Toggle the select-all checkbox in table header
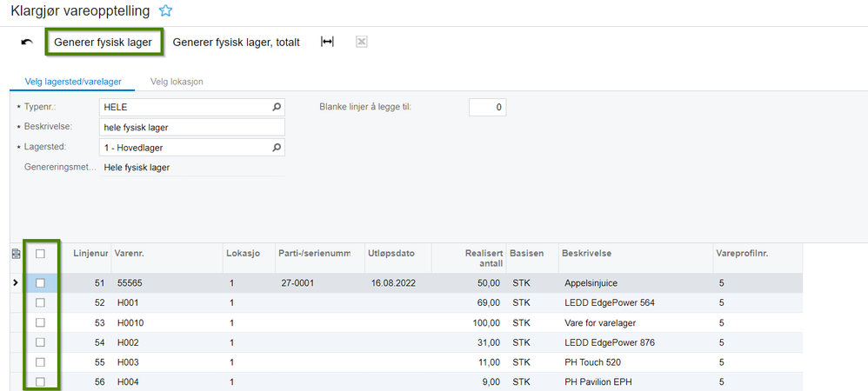This screenshot has width=868, height=391. pyautogui.click(x=40, y=254)
